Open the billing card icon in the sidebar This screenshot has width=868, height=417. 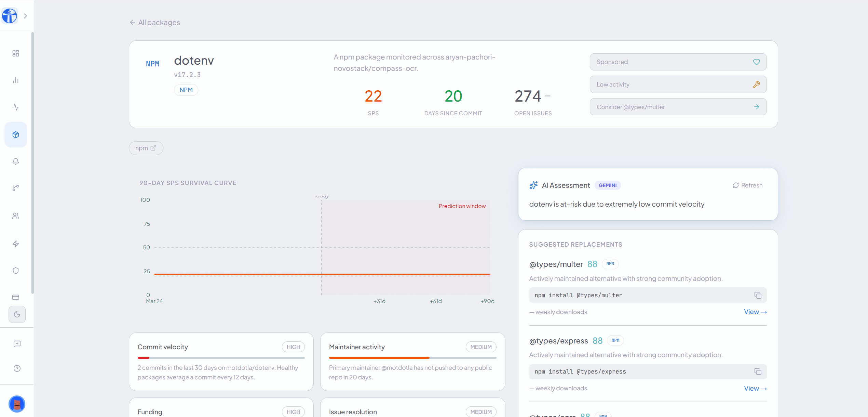click(16, 297)
